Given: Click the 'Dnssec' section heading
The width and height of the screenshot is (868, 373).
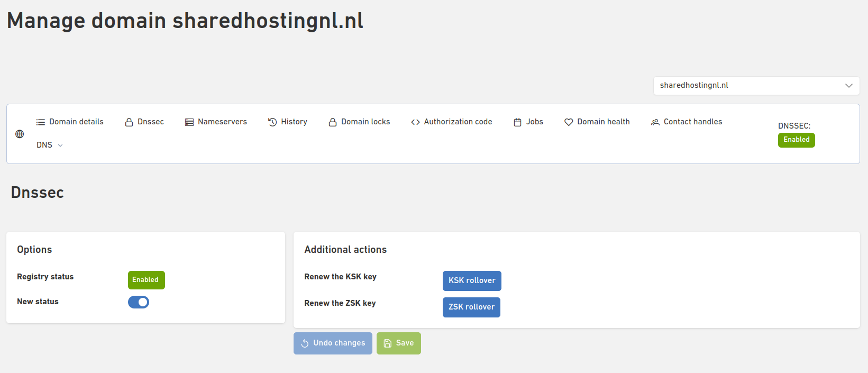Looking at the screenshot, I should click(37, 193).
